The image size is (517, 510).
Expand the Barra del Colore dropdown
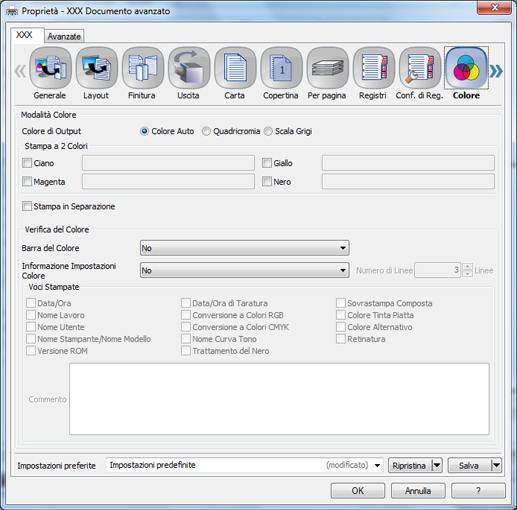point(245,248)
